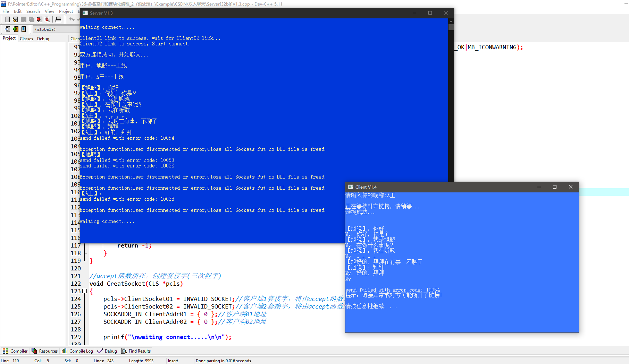Click line number 122 in the gutter
This screenshot has height=364, width=629.
click(x=76, y=284)
